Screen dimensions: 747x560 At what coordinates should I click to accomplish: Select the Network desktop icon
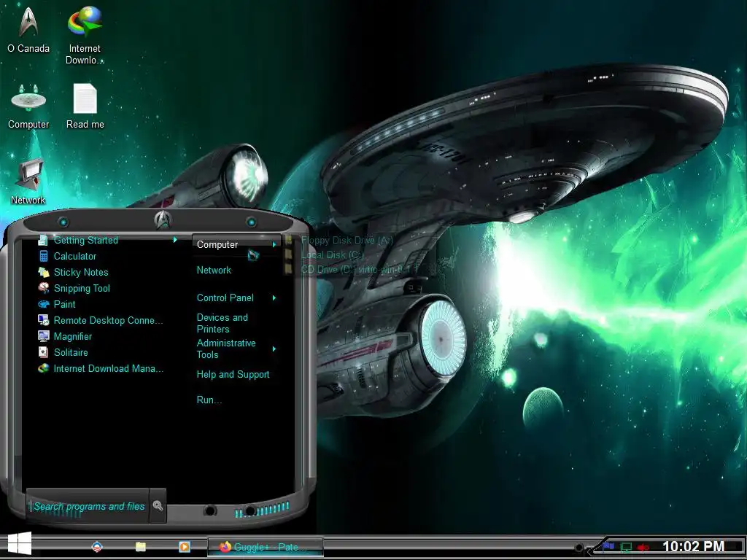pyautogui.click(x=28, y=182)
